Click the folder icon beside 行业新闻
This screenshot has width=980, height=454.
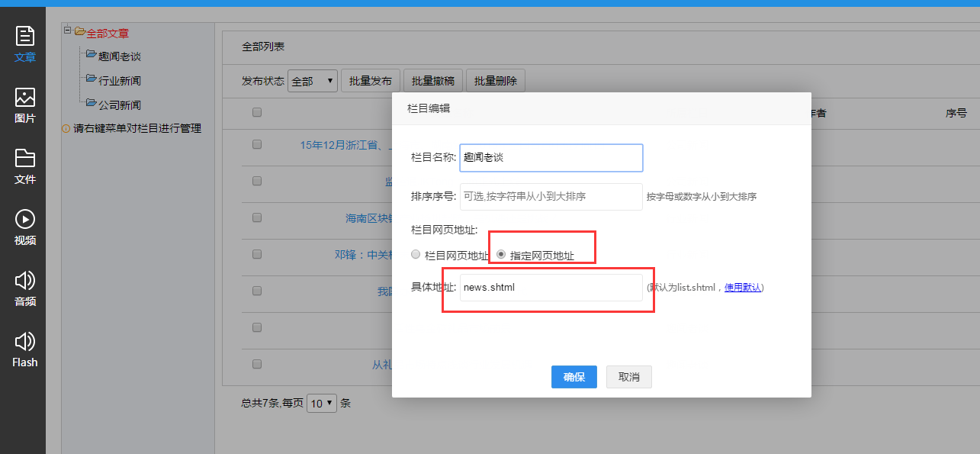[92, 79]
